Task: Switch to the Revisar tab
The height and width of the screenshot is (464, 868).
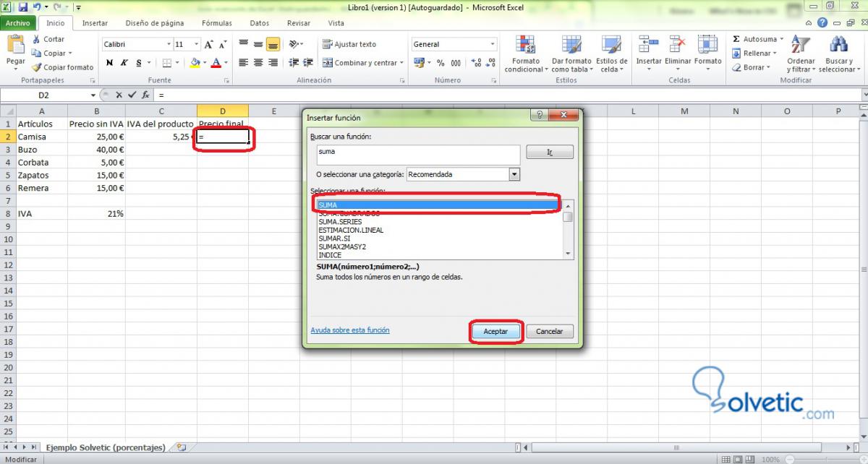Action: (298, 23)
